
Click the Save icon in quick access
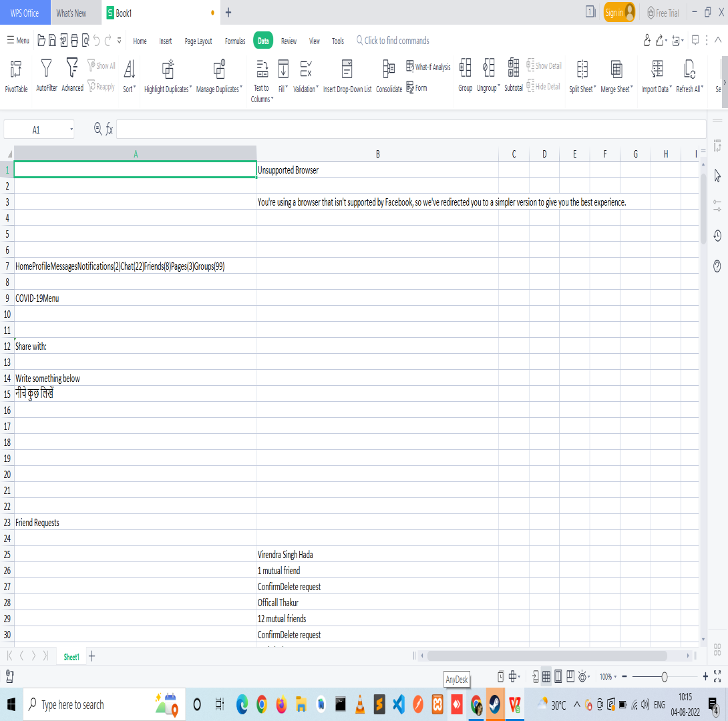click(53, 40)
